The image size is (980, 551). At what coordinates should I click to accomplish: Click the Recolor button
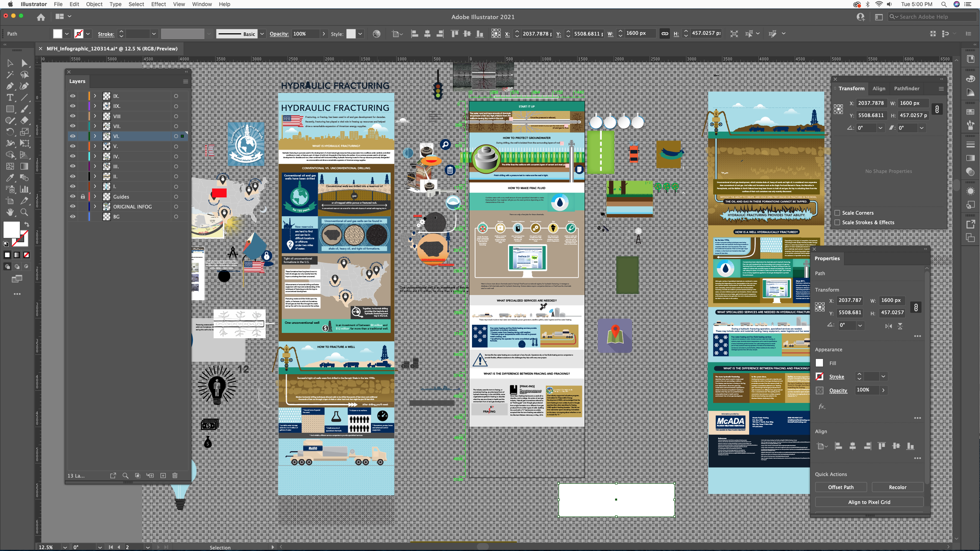click(x=897, y=487)
